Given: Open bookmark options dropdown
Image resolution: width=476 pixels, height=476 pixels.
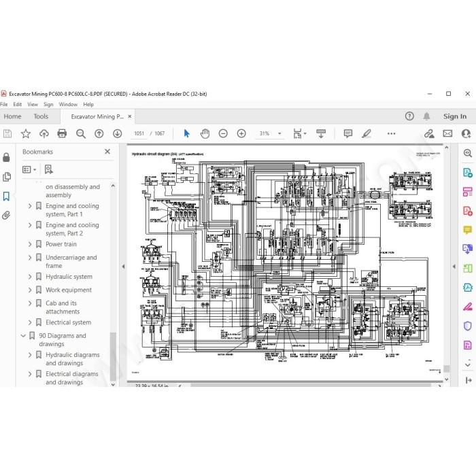Looking at the screenshot, I should [x=29, y=169].
